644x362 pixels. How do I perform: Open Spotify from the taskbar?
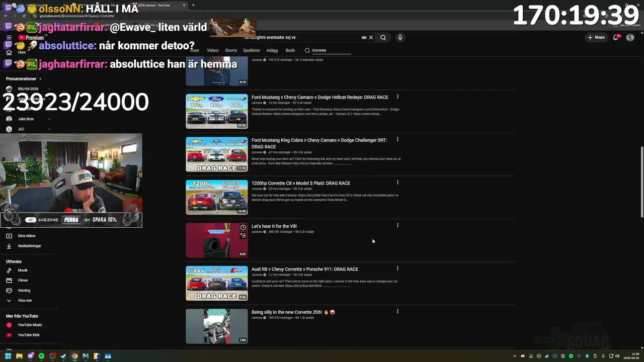click(41, 356)
